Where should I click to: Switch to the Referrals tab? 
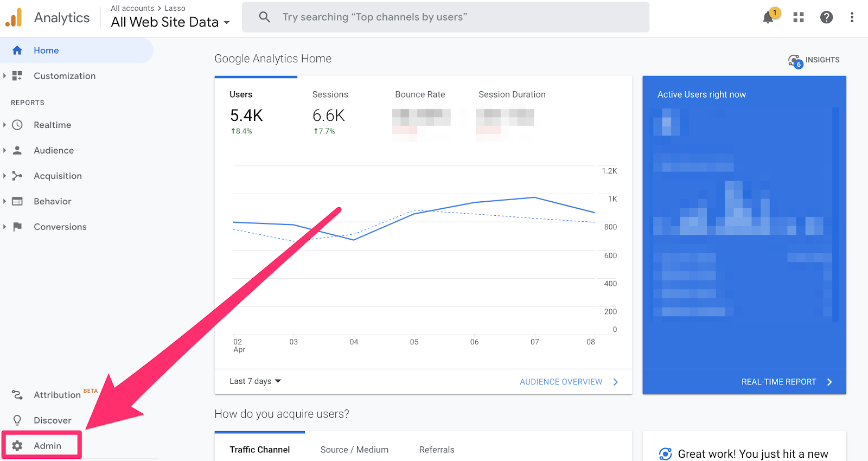(x=437, y=450)
